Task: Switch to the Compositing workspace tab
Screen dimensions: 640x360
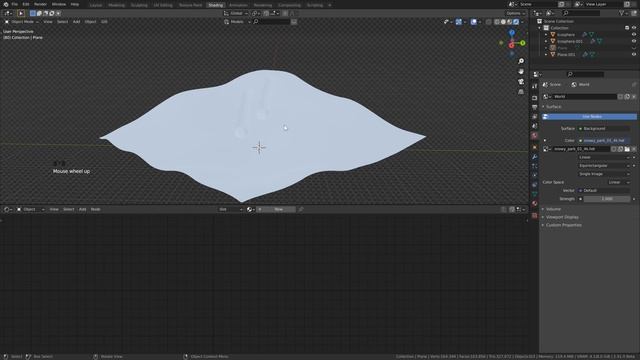Action: (289, 5)
